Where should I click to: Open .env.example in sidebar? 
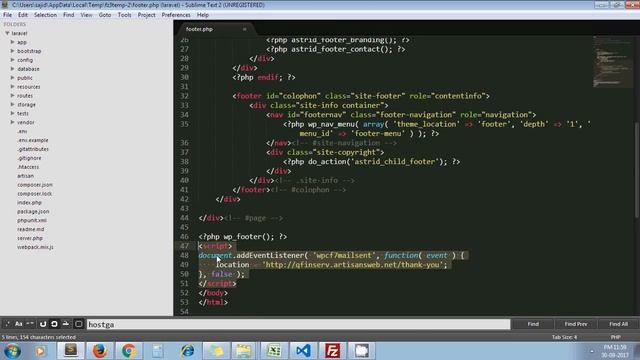pos(33,140)
